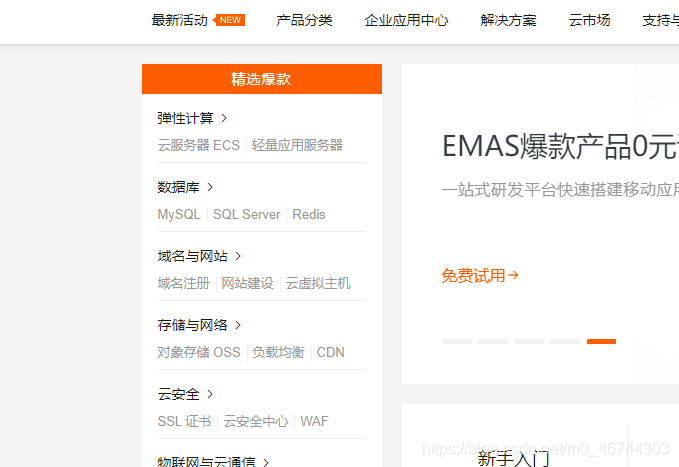Click the 一站式研发平台 banner subtitle

[x=560, y=190]
